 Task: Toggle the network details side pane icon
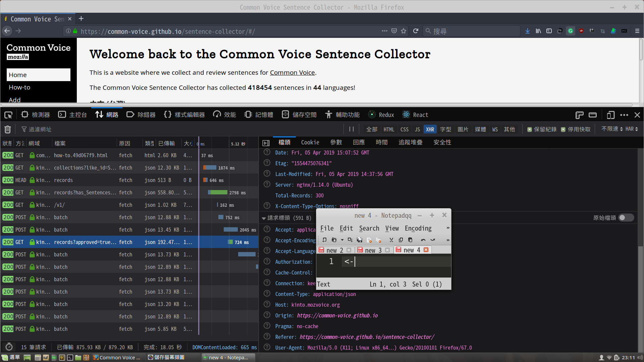click(x=266, y=143)
